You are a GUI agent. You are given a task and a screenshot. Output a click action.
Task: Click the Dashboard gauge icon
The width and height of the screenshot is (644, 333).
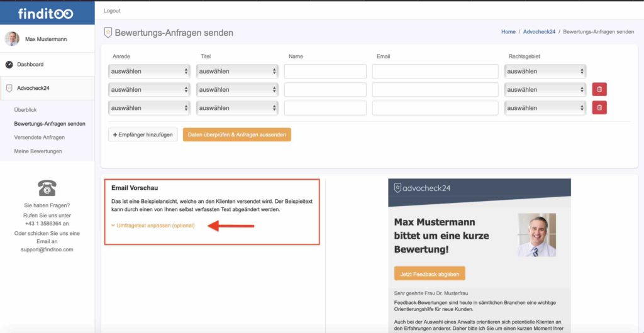click(x=9, y=64)
